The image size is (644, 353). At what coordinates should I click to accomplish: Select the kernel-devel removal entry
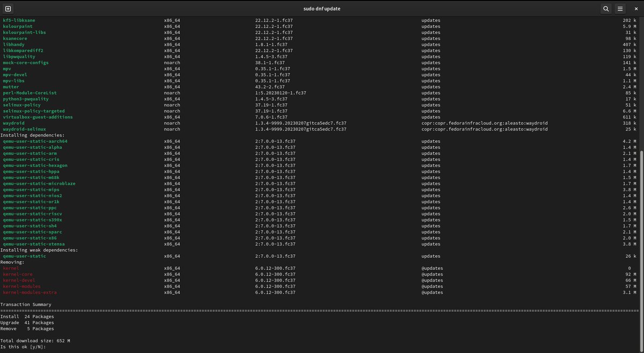[x=19, y=280]
